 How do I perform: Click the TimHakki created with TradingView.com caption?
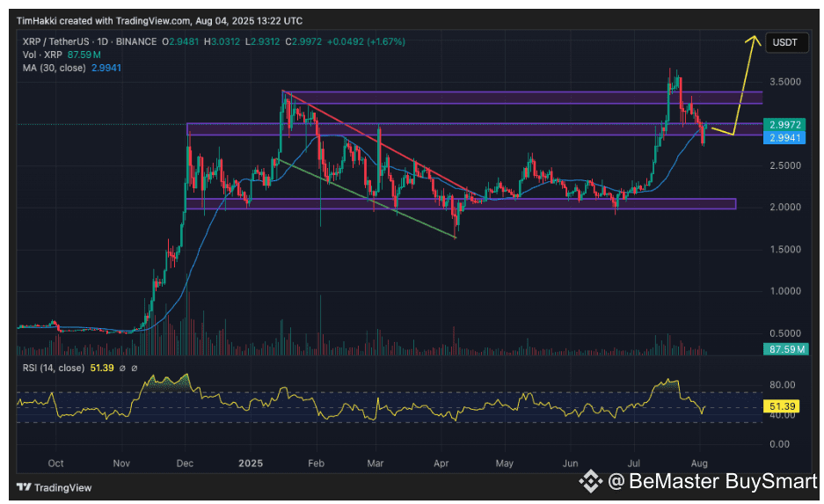pos(160,21)
